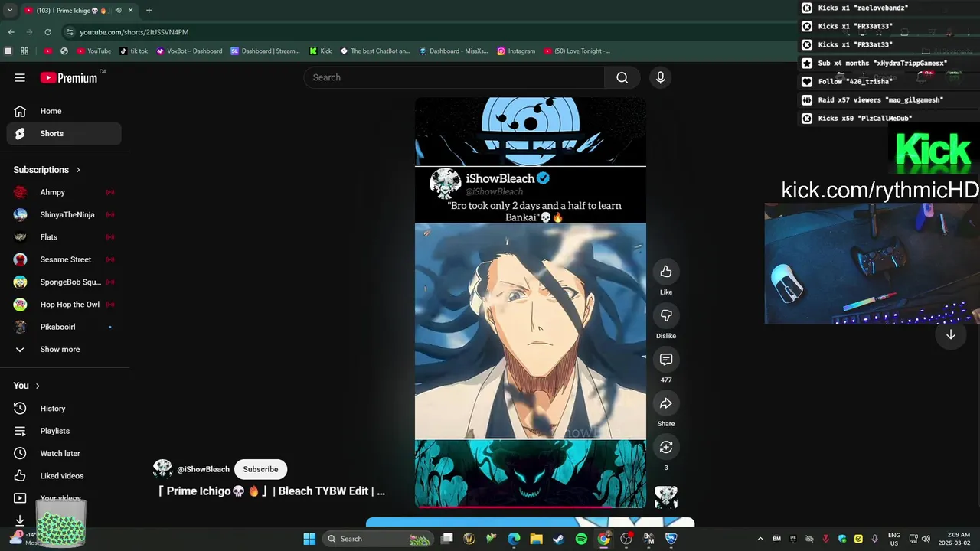The height and width of the screenshot is (551, 980).
Task: Open Ahmpy channel subscription
Action: (64, 192)
